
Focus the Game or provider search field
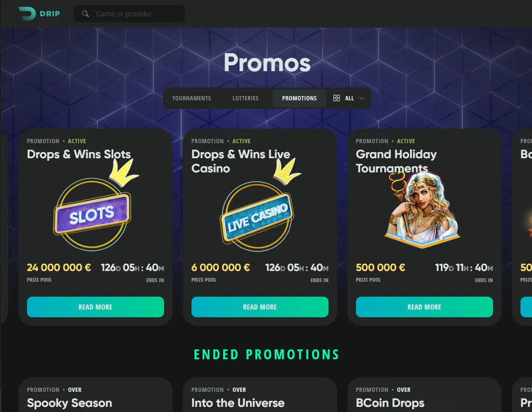point(129,14)
